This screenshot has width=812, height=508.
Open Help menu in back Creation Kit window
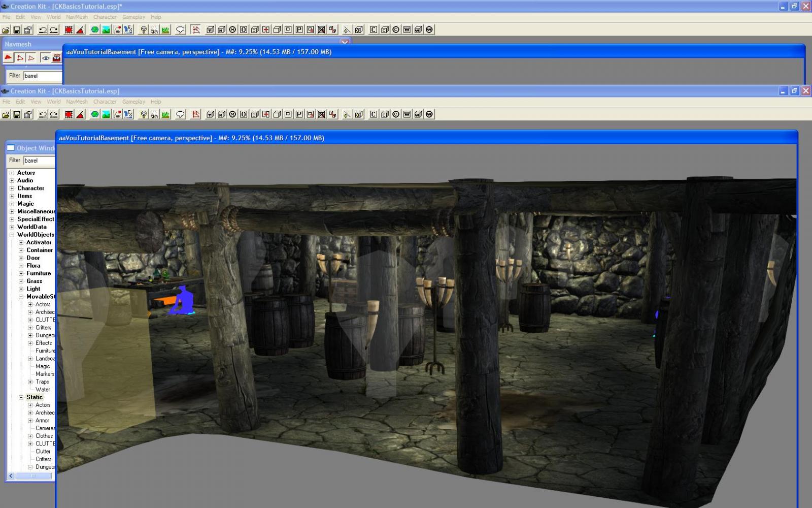coord(156,17)
